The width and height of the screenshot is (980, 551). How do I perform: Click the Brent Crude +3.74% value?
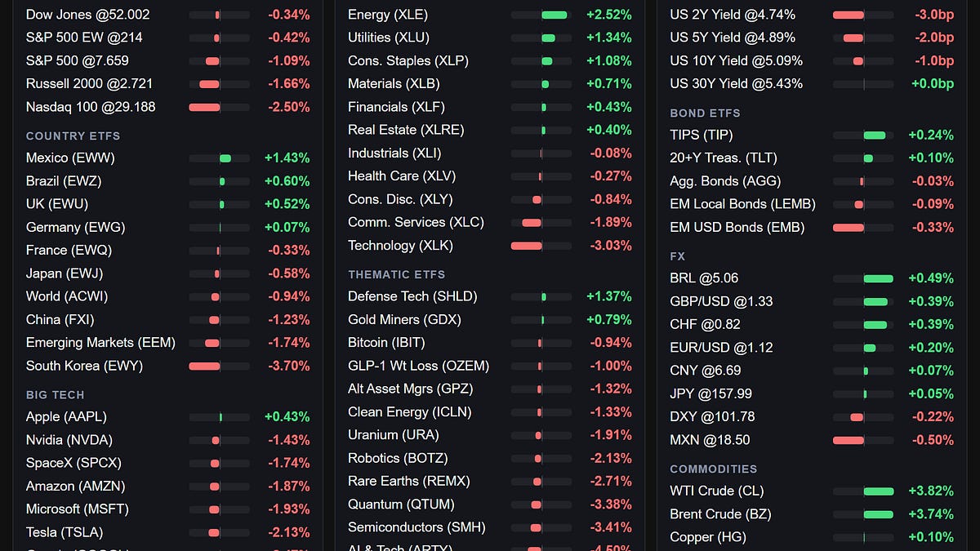[931, 514]
